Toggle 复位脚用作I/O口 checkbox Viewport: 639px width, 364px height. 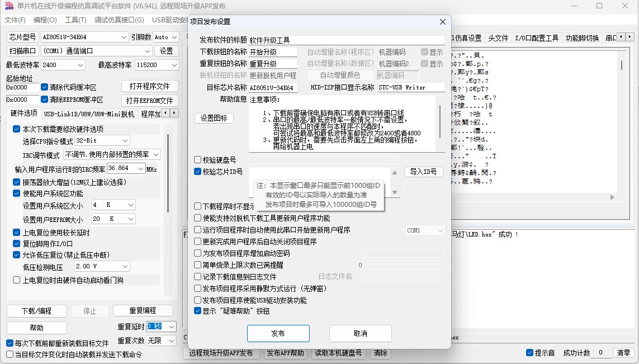point(16,244)
